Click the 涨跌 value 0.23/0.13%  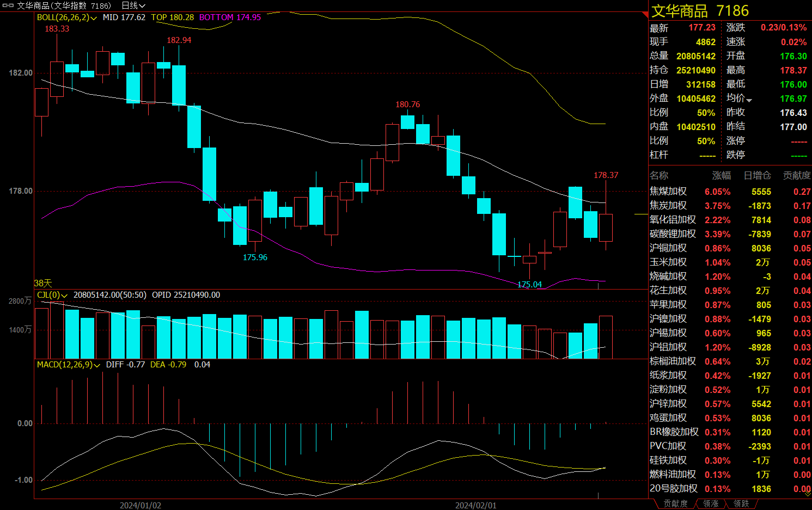(784, 27)
